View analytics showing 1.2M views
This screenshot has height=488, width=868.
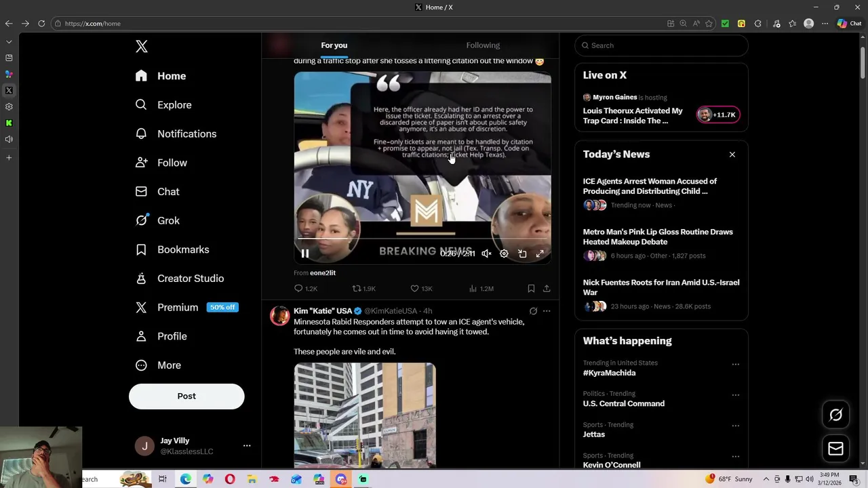(481, 289)
